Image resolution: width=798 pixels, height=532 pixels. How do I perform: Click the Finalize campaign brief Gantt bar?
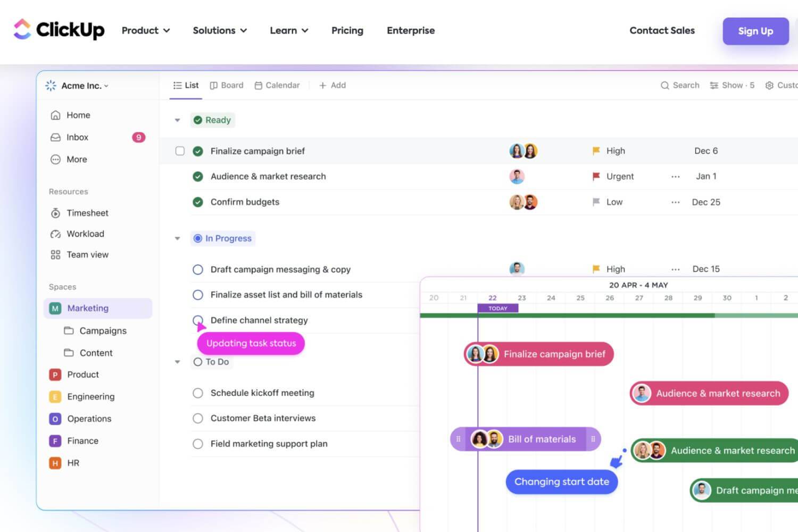coord(539,354)
